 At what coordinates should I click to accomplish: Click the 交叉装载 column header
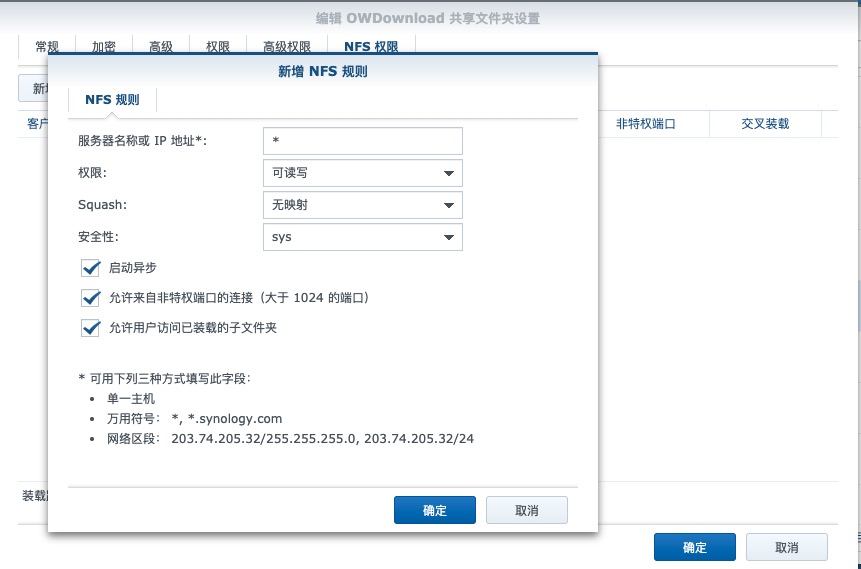coord(765,124)
